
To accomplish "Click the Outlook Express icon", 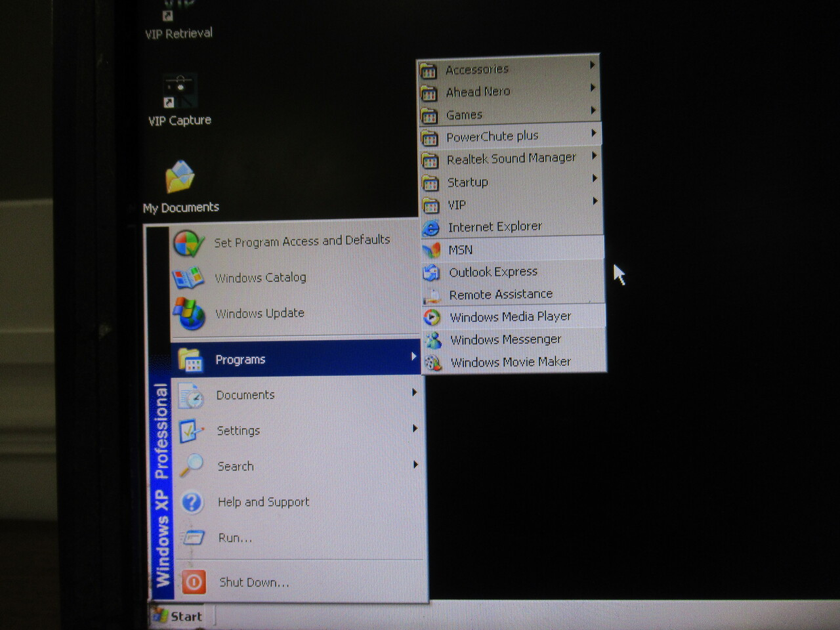I will click(x=431, y=272).
